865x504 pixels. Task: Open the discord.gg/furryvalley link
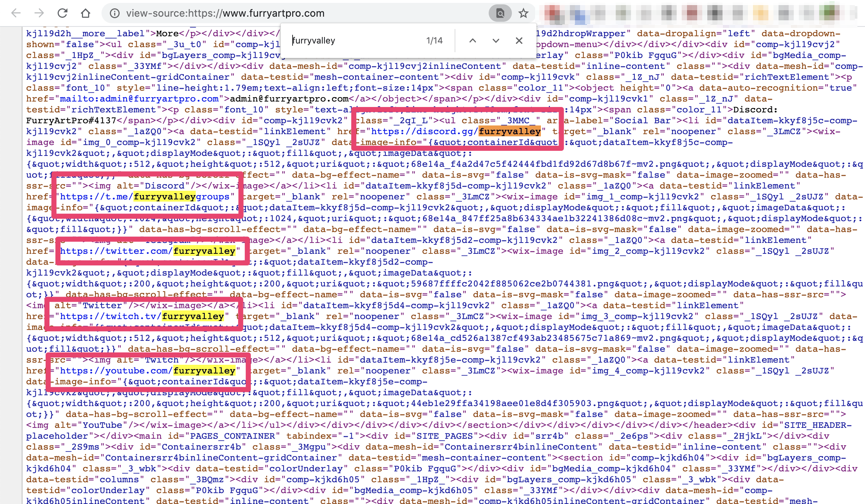[x=456, y=131]
